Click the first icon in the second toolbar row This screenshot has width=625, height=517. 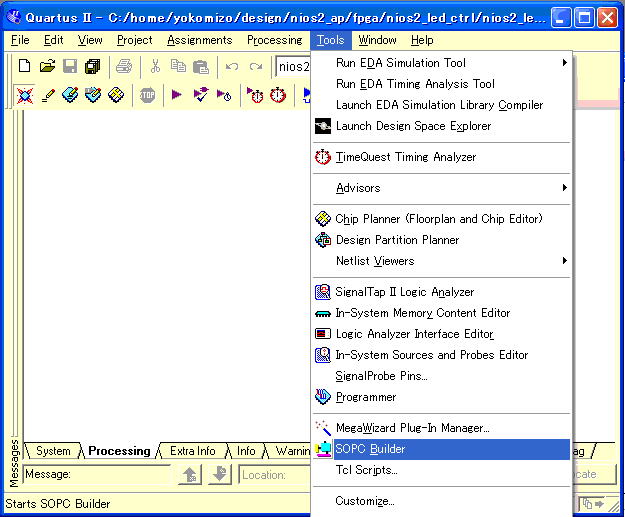point(24,95)
